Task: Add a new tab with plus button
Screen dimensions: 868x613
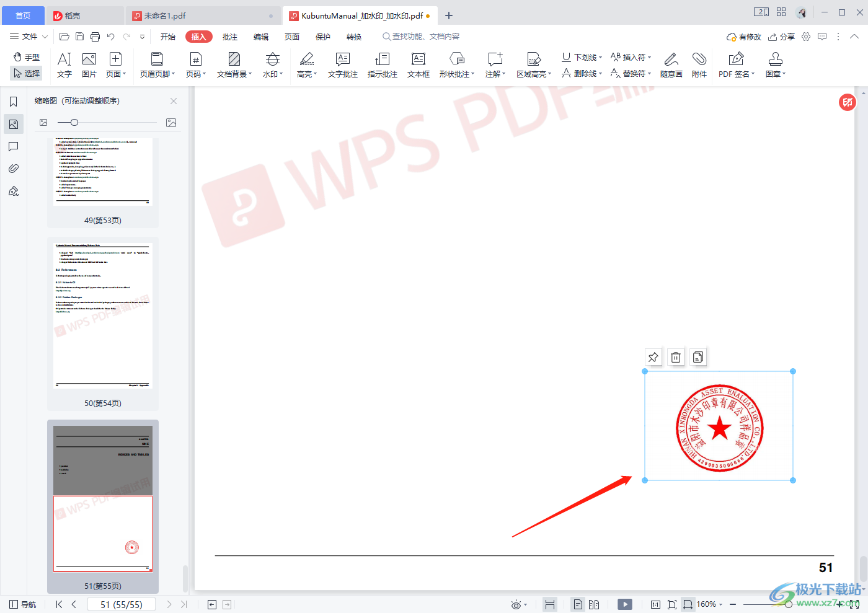Action: click(x=449, y=15)
